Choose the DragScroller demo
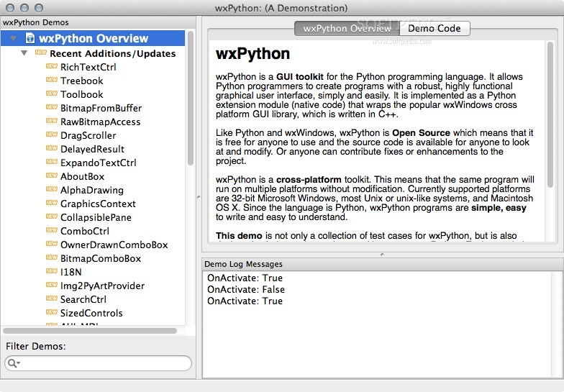 (x=88, y=135)
